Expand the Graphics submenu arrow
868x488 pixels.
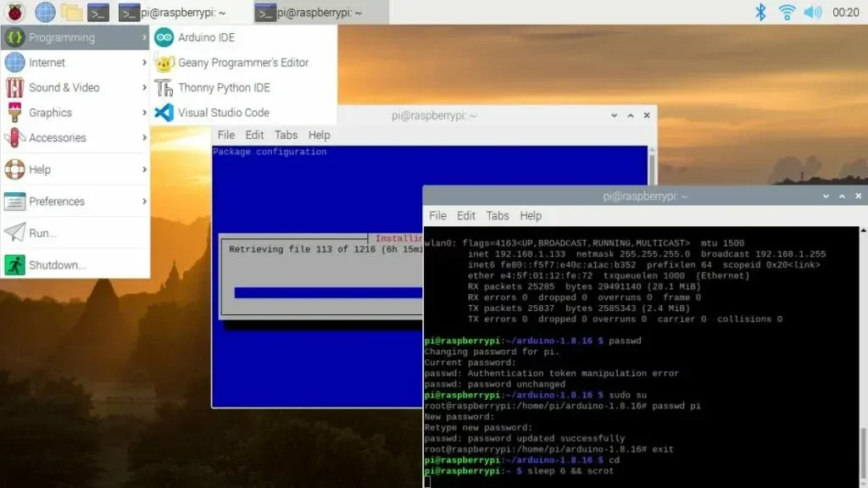(144, 113)
